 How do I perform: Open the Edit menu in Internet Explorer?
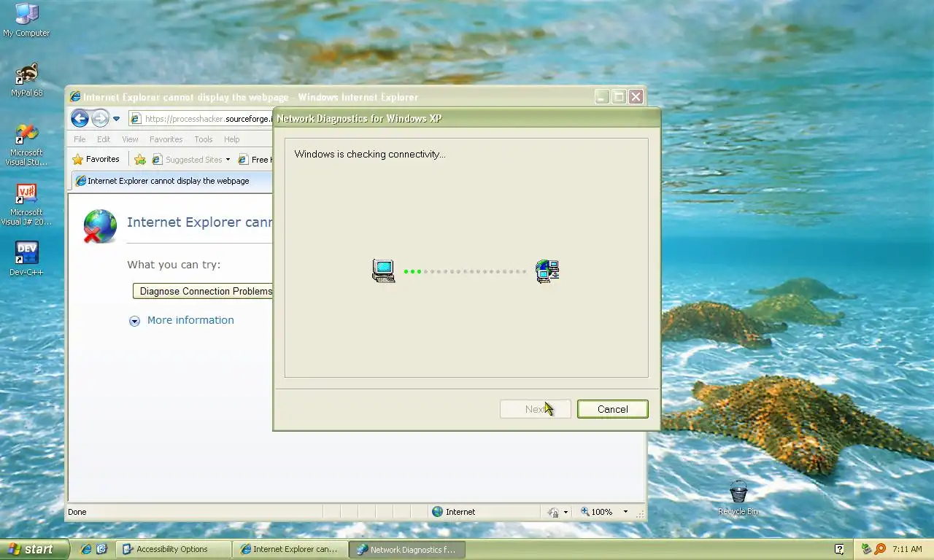pyautogui.click(x=104, y=139)
